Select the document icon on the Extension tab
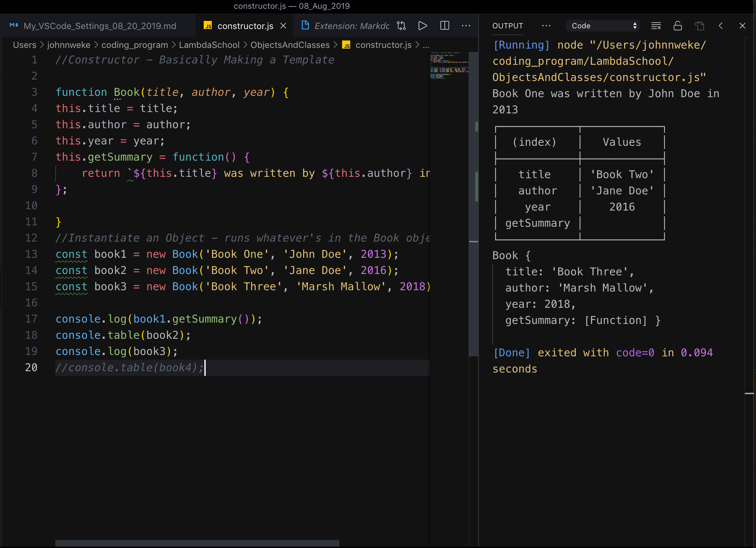The height and width of the screenshot is (548, 756). [x=306, y=25]
